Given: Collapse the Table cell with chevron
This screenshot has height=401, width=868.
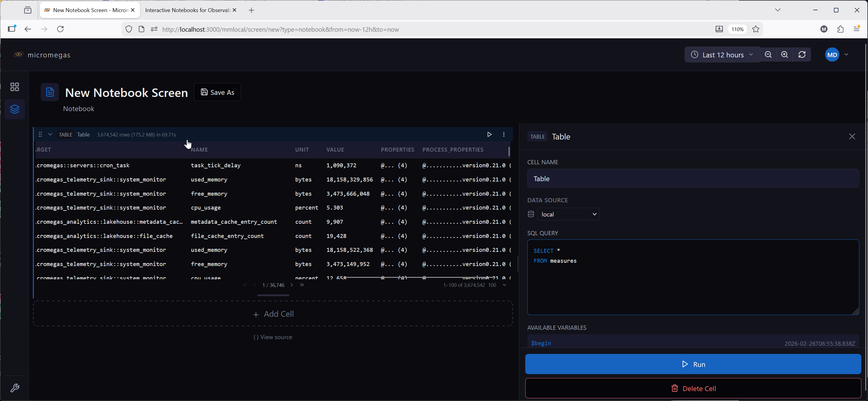Looking at the screenshot, I should tap(50, 135).
